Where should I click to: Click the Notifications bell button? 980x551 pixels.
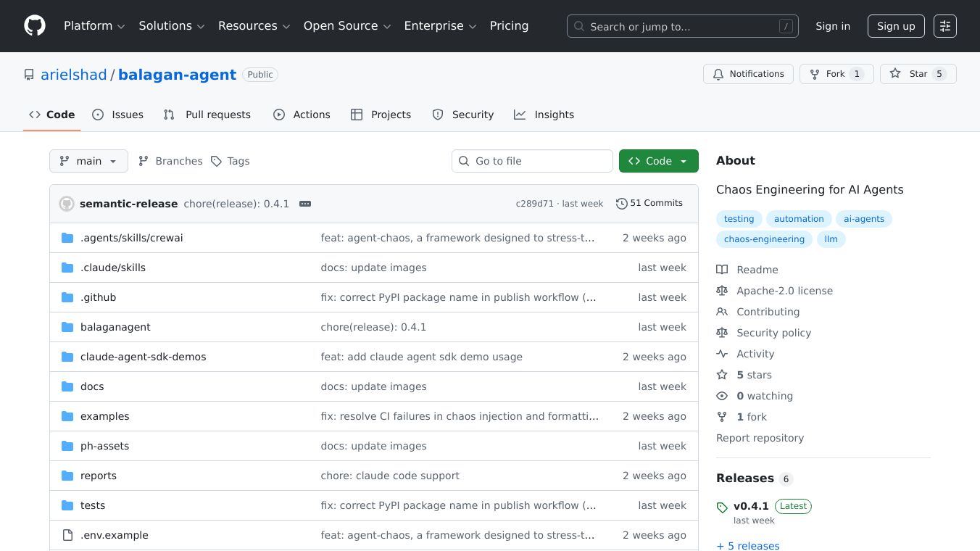point(748,74)
